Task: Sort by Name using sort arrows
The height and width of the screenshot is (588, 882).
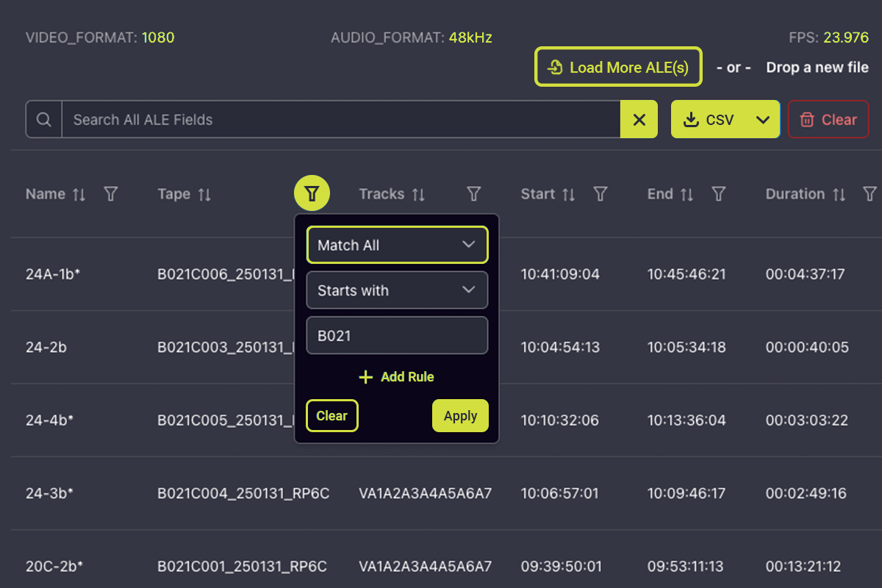Action: 79,195
